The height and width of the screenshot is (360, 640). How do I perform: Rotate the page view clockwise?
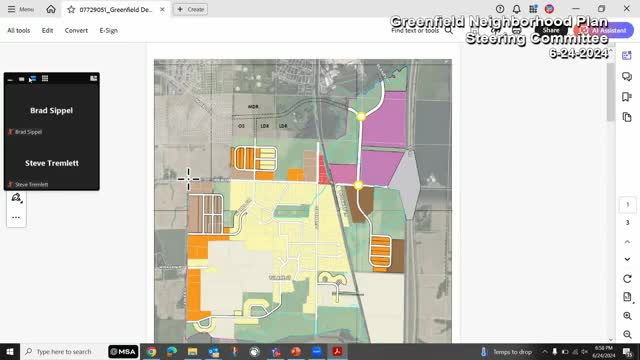[627, 279]
